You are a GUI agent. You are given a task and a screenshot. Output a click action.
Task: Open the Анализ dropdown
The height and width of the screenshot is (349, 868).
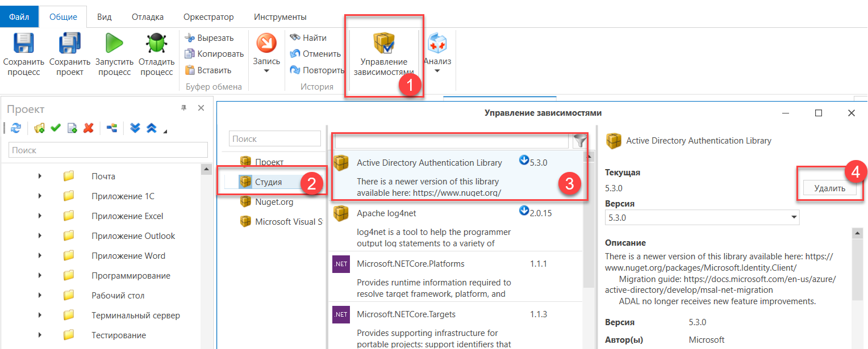coord(437,54)
